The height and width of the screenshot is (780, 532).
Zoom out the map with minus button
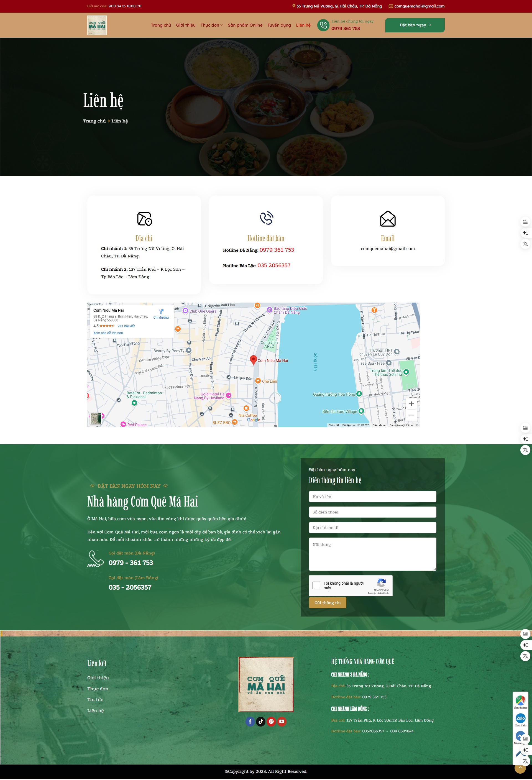pyautogui.click(x=411, y=415)
